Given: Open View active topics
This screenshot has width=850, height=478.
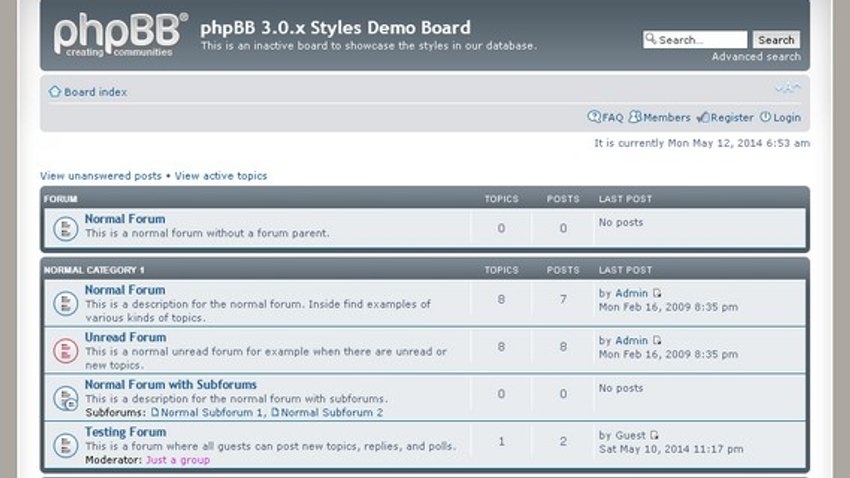Looking at the screenshot, I should point(221,176).
